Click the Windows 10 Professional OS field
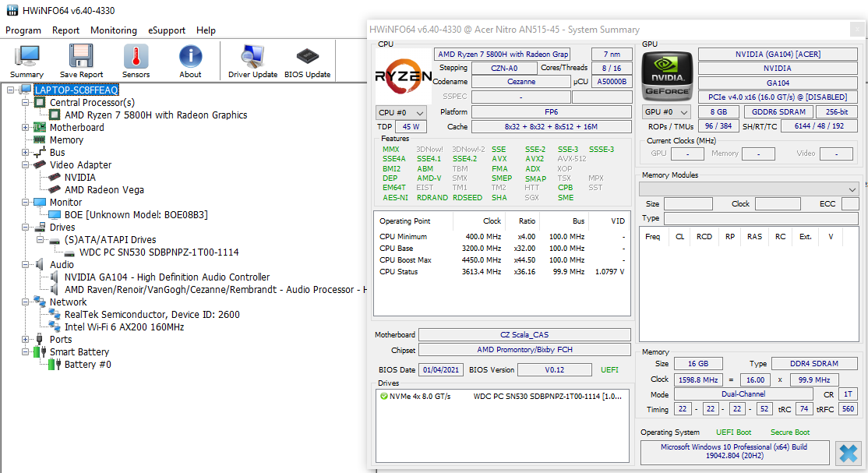868x473 pixels. 734,451
